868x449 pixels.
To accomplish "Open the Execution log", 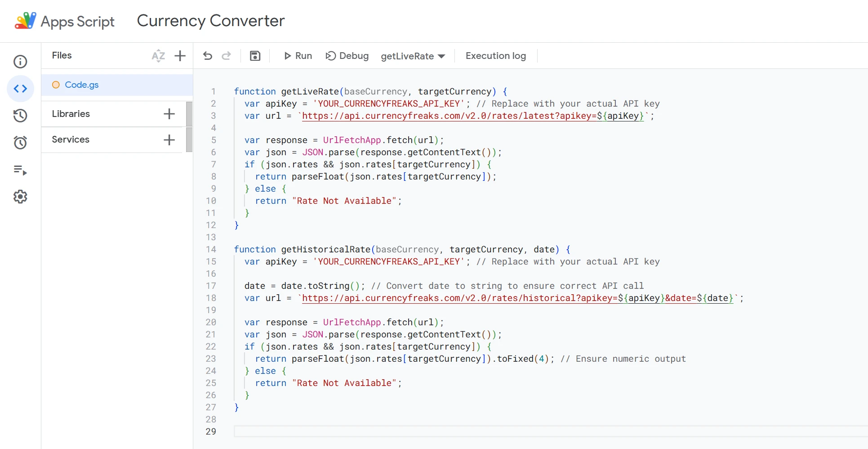I will [495, 56].
